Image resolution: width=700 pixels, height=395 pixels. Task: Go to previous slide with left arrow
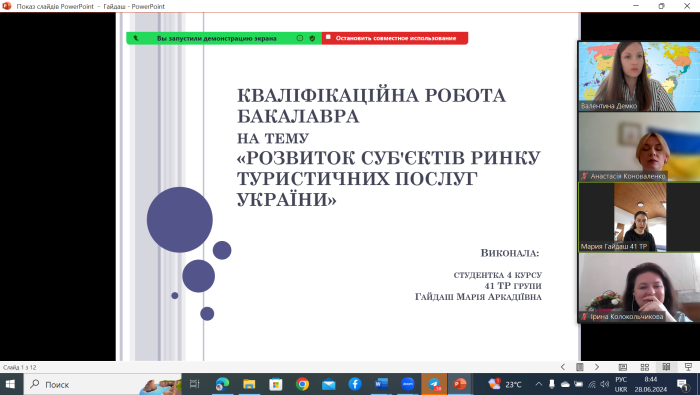[x=562, y=367]
